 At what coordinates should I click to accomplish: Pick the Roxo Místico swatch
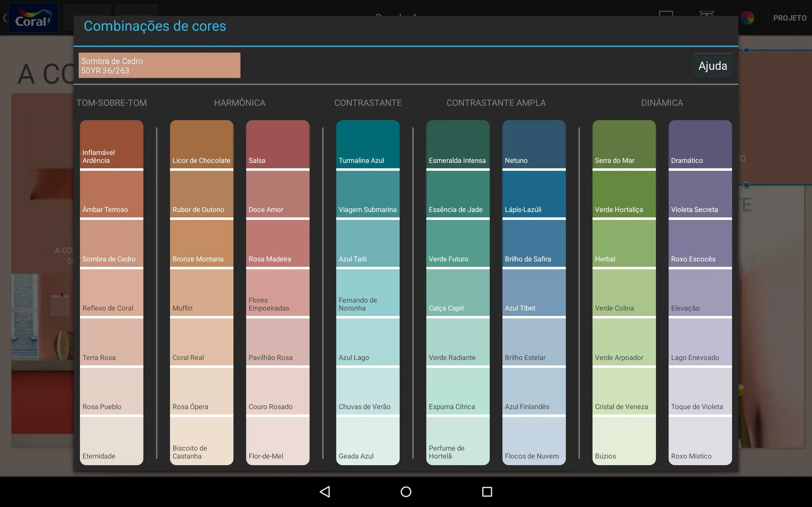pos(700,441)
